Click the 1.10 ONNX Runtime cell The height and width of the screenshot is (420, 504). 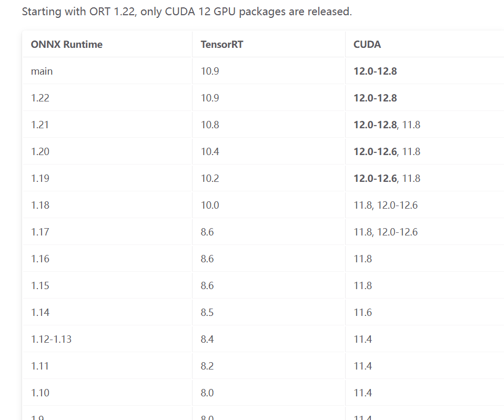click(x=40, y=393)
